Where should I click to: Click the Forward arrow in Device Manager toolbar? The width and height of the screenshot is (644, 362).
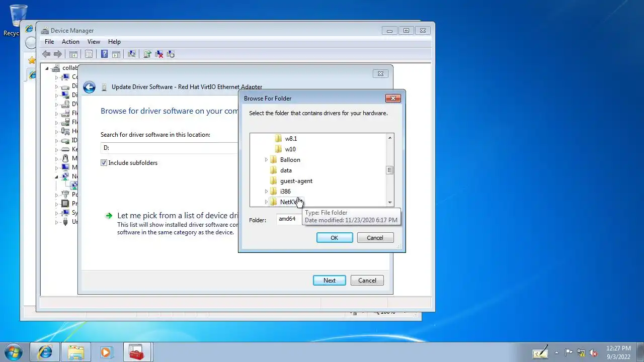pos(57,54)
